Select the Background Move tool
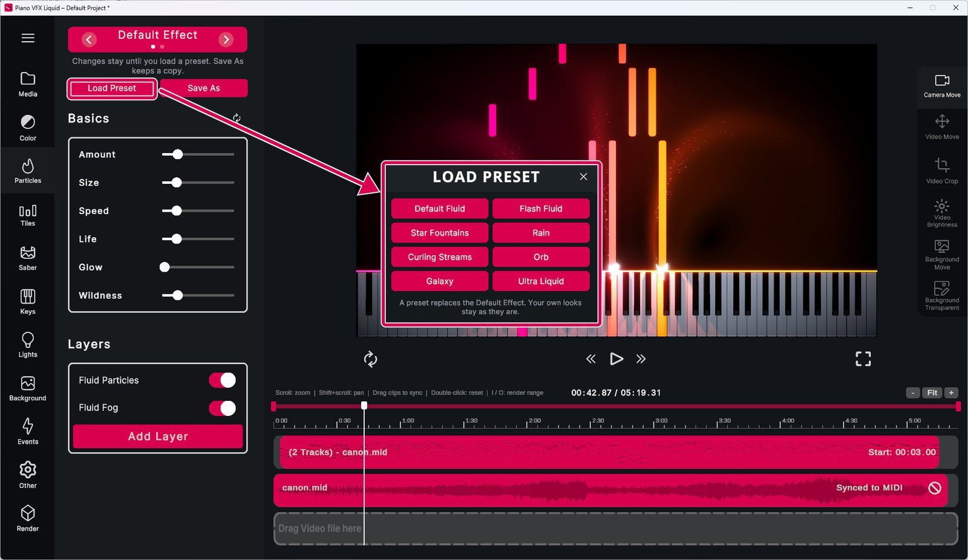This screenshot has height=560, width=968. (942, 255)
